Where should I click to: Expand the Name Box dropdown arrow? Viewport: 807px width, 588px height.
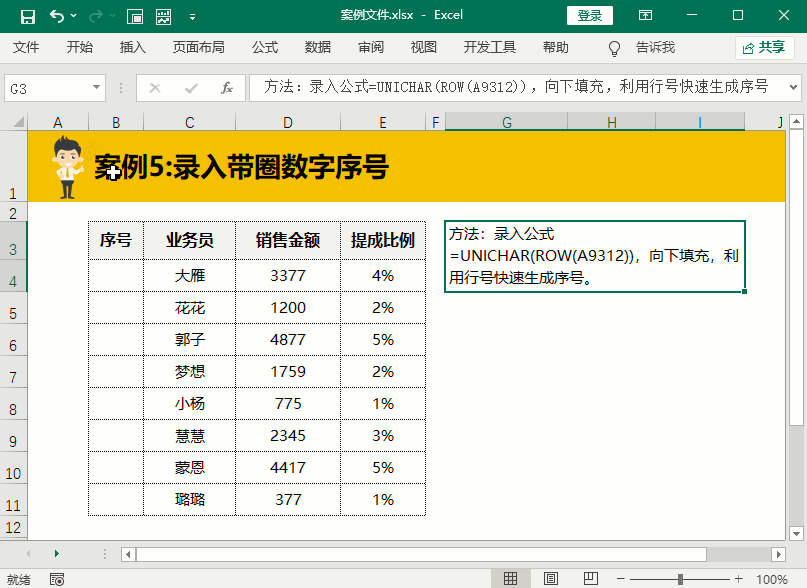[x=96, y=88]
